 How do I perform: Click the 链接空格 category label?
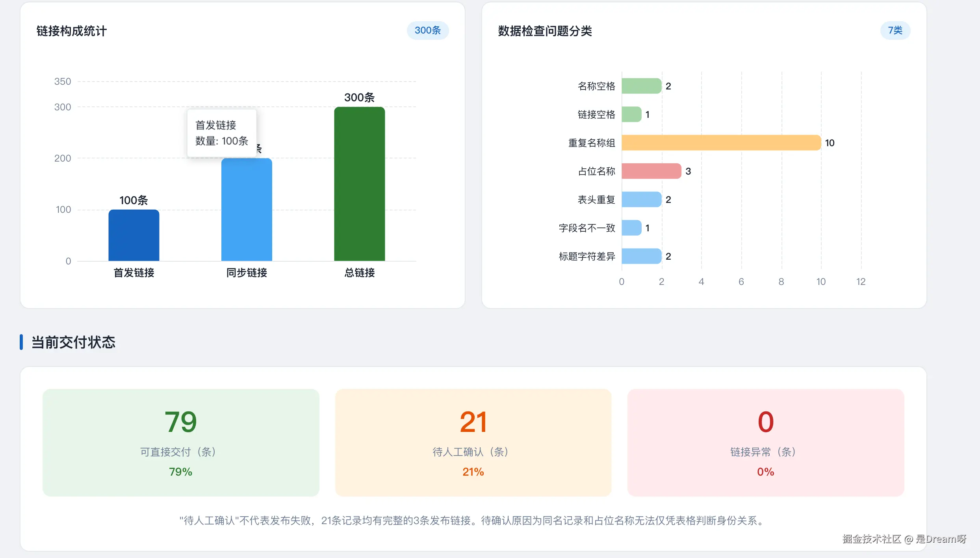coord(596,115)
